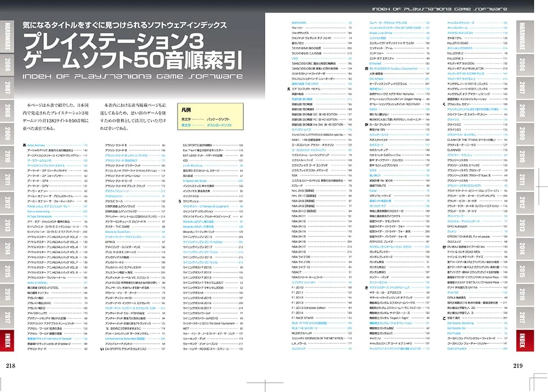Select the red INDEX tab on page 218
This screenshot has height=392, width=548.
[7, 340]
